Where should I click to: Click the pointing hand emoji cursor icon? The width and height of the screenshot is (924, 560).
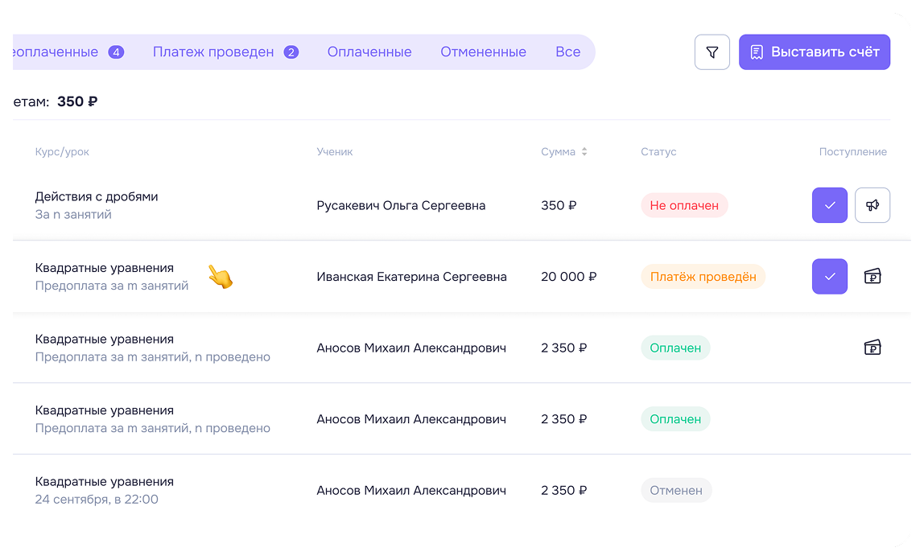(x=220, y=277)
